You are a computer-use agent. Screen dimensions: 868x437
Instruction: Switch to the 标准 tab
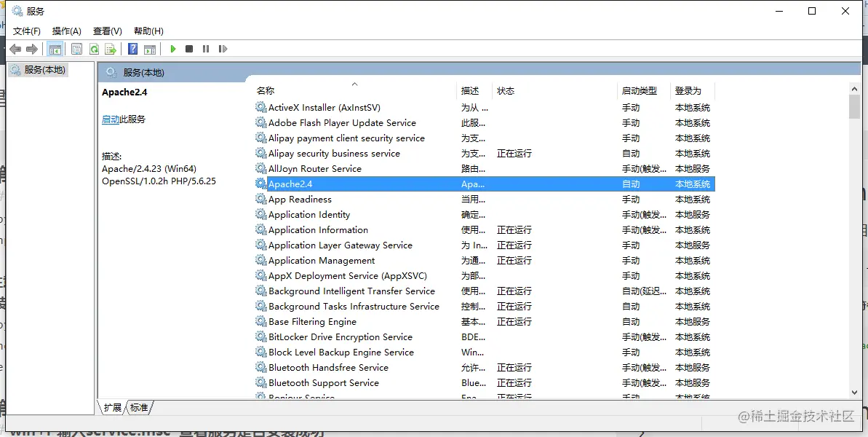click(140, 408)
